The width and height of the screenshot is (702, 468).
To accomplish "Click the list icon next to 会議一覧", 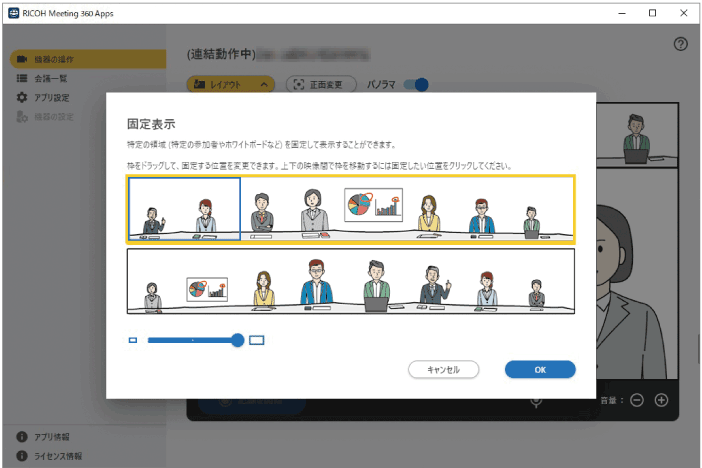I will point(22,78).
